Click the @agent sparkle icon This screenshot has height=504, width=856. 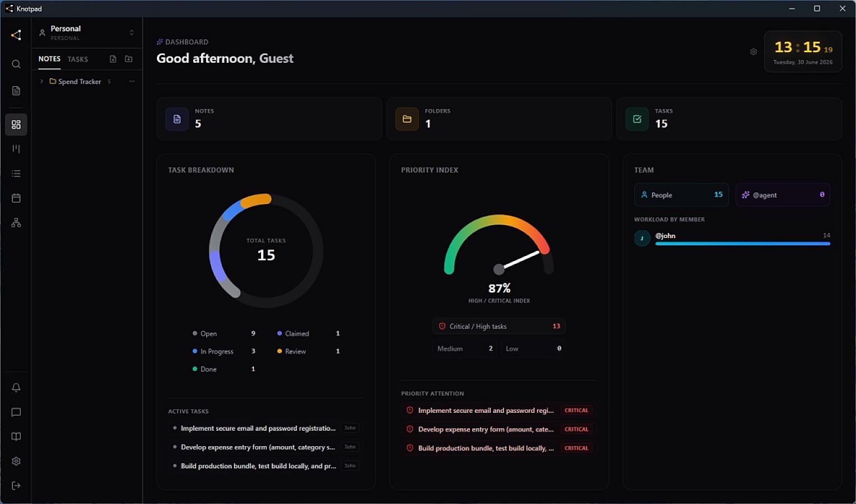746,195
